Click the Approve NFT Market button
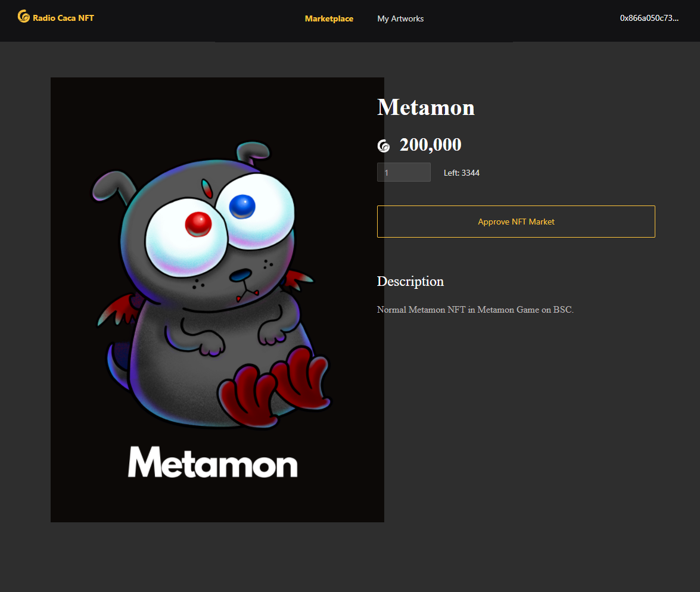The image size is (700, 592). [516, 222]
